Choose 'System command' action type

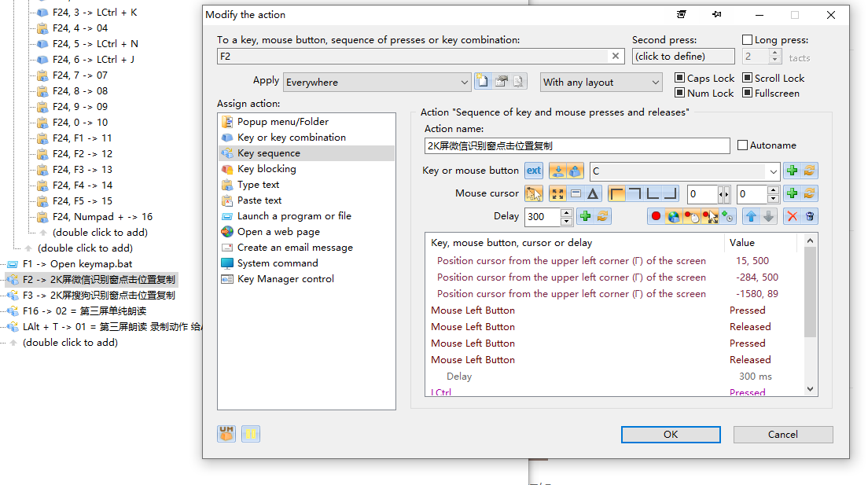(278, 263)
